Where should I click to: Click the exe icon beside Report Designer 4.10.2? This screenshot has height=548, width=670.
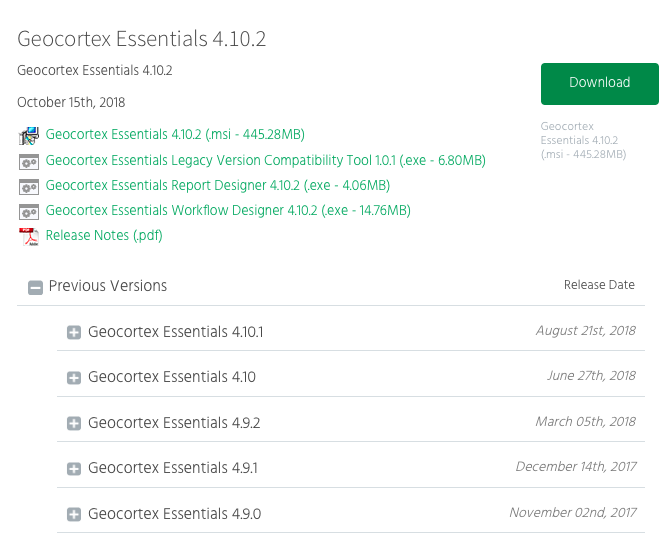click(x=29, y=187)
